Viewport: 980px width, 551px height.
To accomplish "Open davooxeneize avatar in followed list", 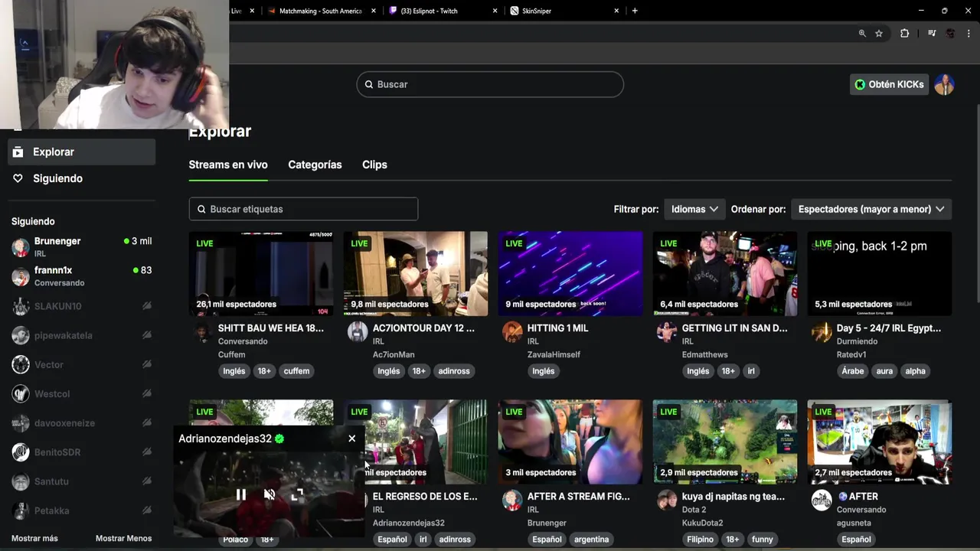I will coord(21,422).
